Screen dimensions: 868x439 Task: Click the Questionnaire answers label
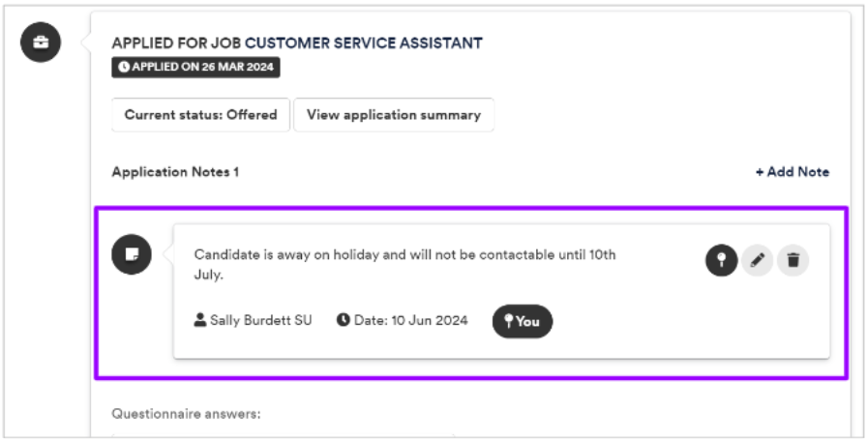pos(186,414)
